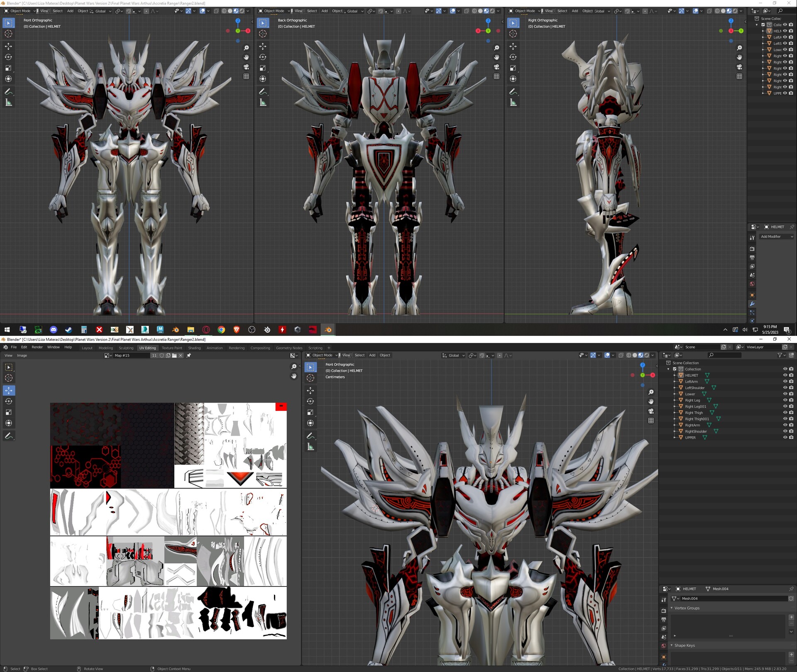This screenshot has height=672, width=797.
Task: Open the Shading workspace tab
Action: click(x=194, y=348)
